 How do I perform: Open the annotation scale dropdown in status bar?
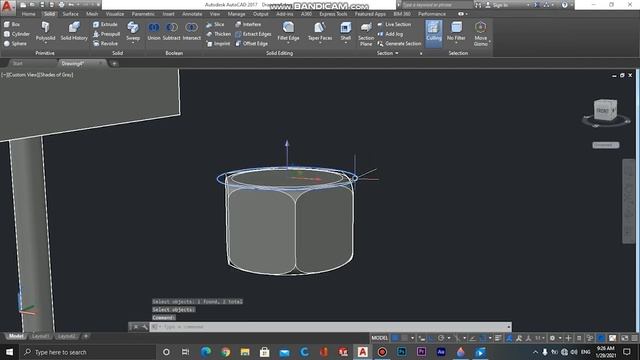[540, 338]
